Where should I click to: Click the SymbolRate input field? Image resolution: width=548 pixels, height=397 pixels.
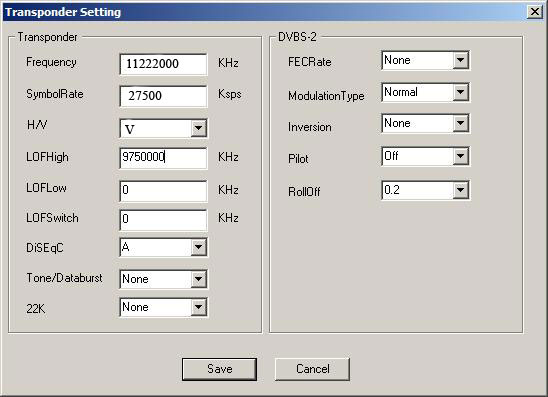point(163,96)
